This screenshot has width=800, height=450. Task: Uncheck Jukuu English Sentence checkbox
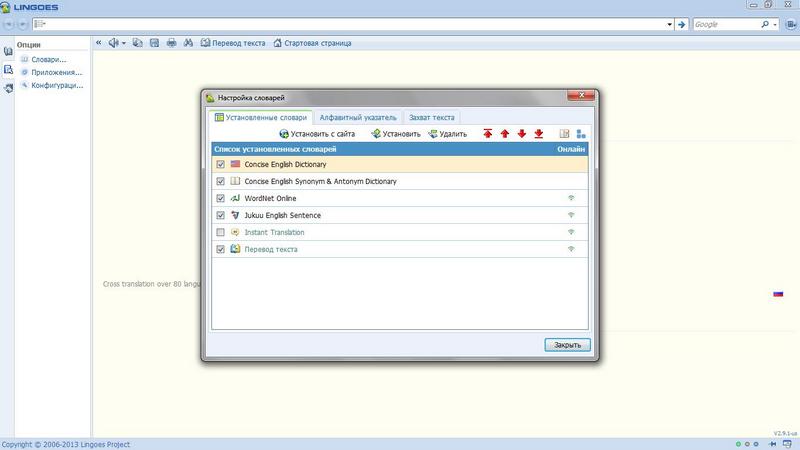click(x=220, y=215)
